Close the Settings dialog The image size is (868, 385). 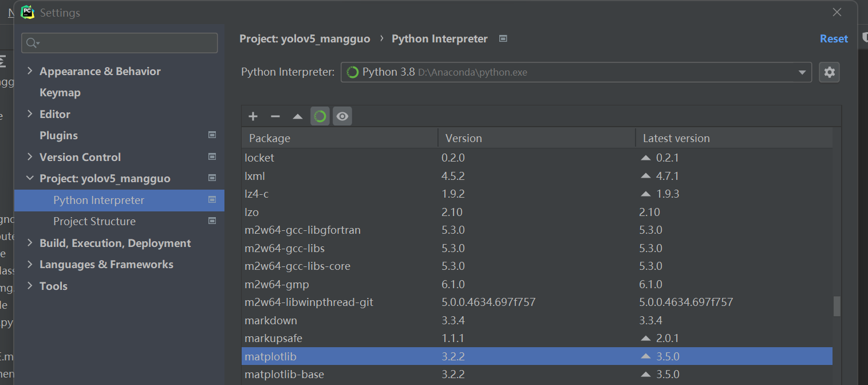click(x=837, y=12)
